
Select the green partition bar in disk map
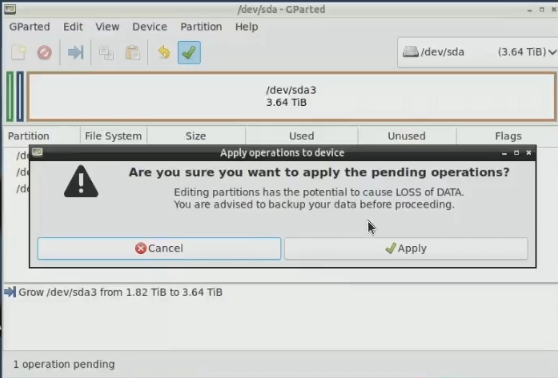[10, 96]
